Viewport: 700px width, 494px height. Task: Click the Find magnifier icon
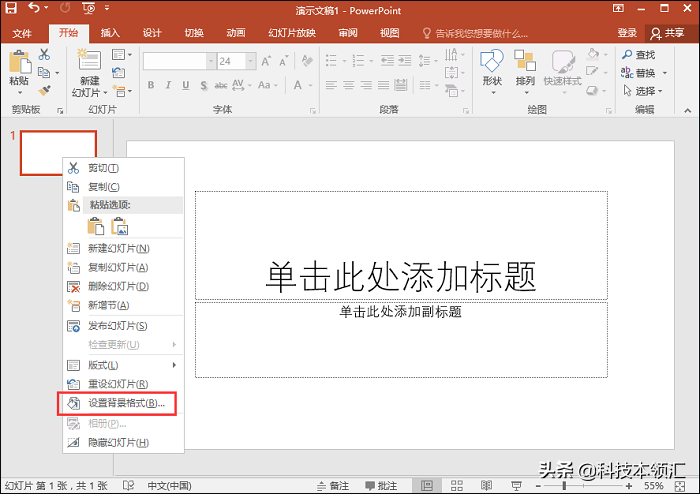click(x=627, y=54)
